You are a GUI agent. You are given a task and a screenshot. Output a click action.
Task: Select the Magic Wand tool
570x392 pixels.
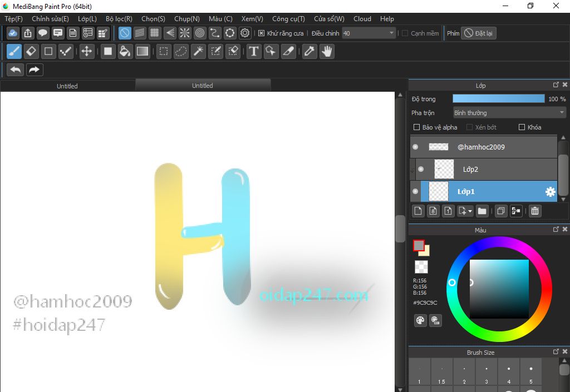[x=199, y=51]
